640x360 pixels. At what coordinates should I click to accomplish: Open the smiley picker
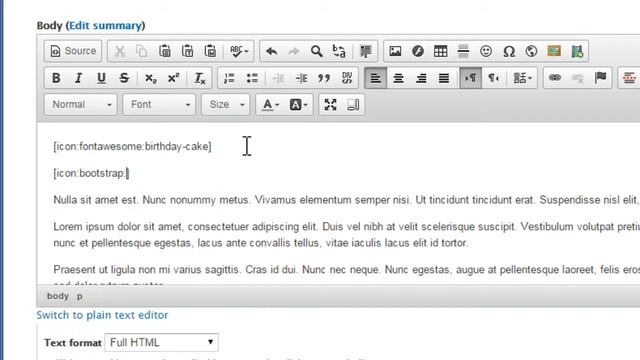click(486, 51)
